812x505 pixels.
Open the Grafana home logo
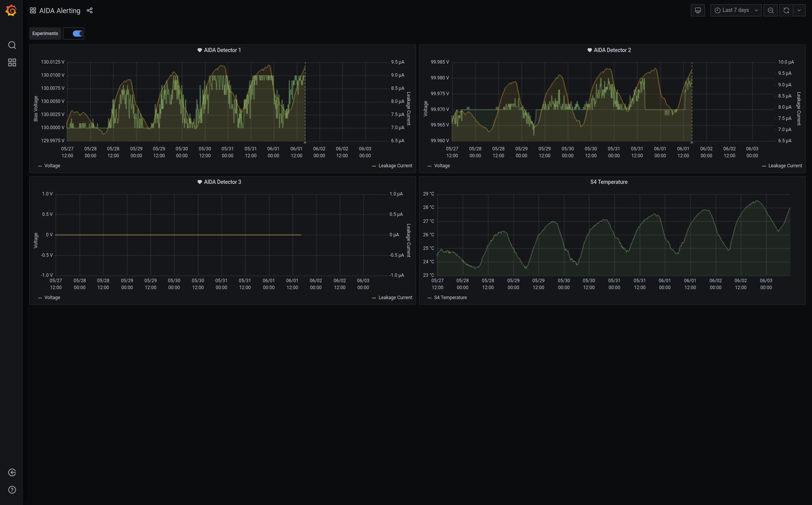click(11, 10)
